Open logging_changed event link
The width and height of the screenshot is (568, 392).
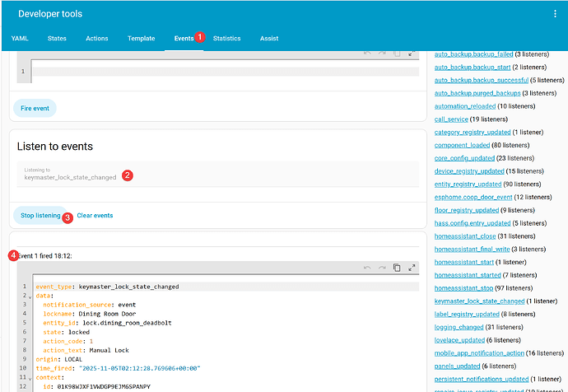(x=459, y=328)
